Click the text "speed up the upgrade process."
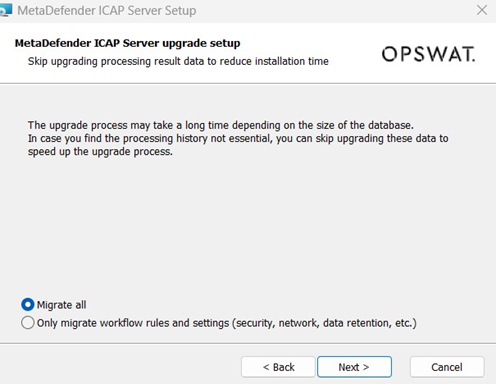This screenshot has width=496, height=384. [x=100, y=152]
